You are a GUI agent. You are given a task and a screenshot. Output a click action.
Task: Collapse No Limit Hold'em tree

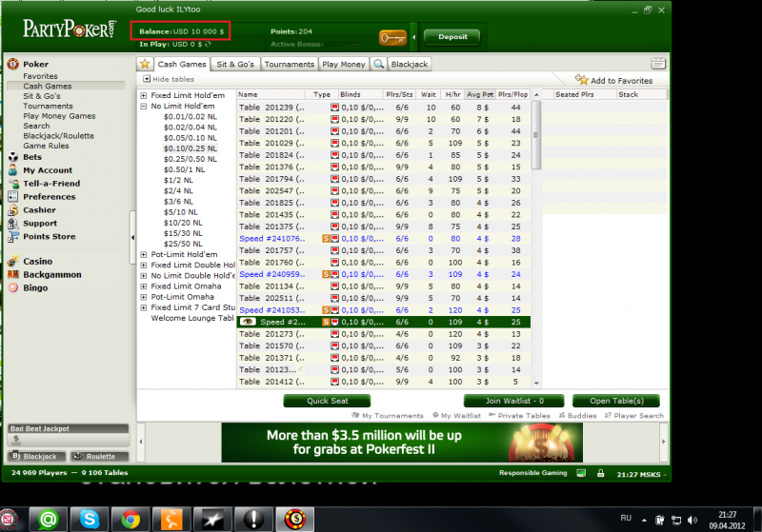pyautogui.click(x=144, y=107)
